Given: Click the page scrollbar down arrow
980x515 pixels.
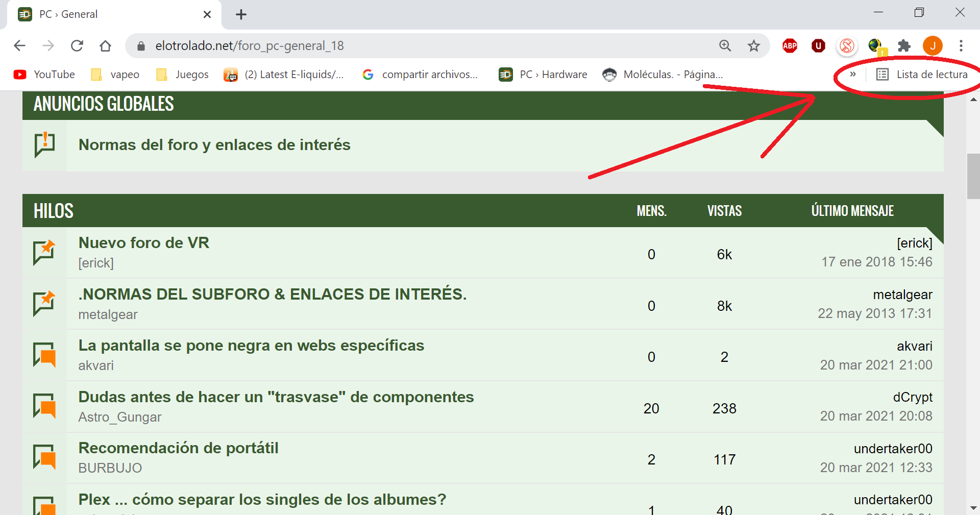Looking at the screenshot, I should tap(973, 508).
